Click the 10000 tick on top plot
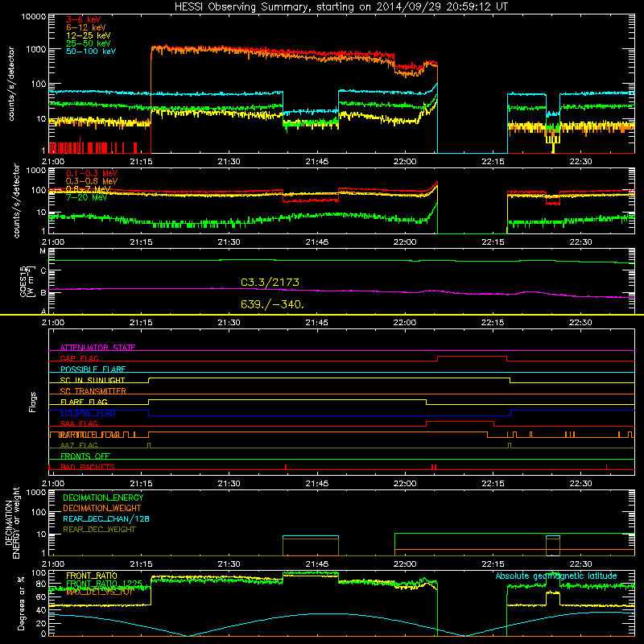The height and width of the screenshot is (644, 644). [x=34, y=17]
